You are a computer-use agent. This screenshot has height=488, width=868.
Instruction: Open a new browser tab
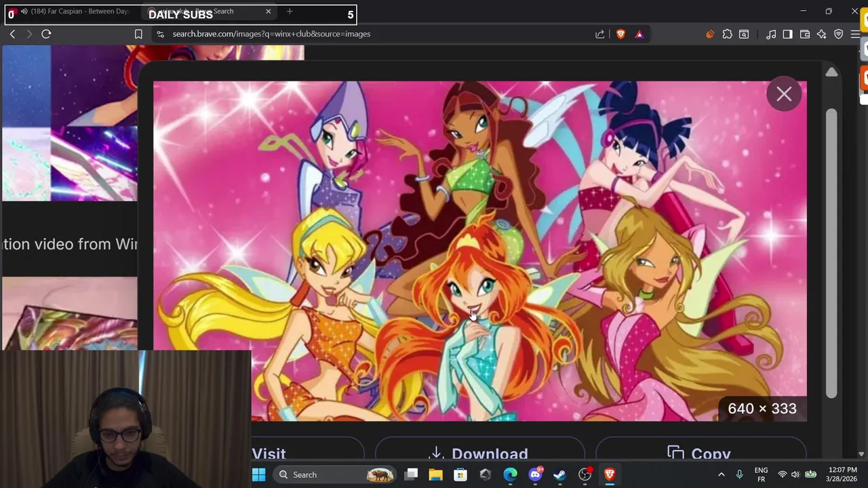(290, 12)
